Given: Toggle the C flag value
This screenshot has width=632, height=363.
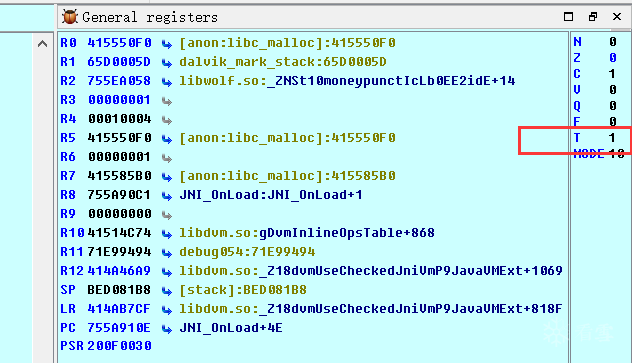Looking at the screenshot, I should (613, 74).
